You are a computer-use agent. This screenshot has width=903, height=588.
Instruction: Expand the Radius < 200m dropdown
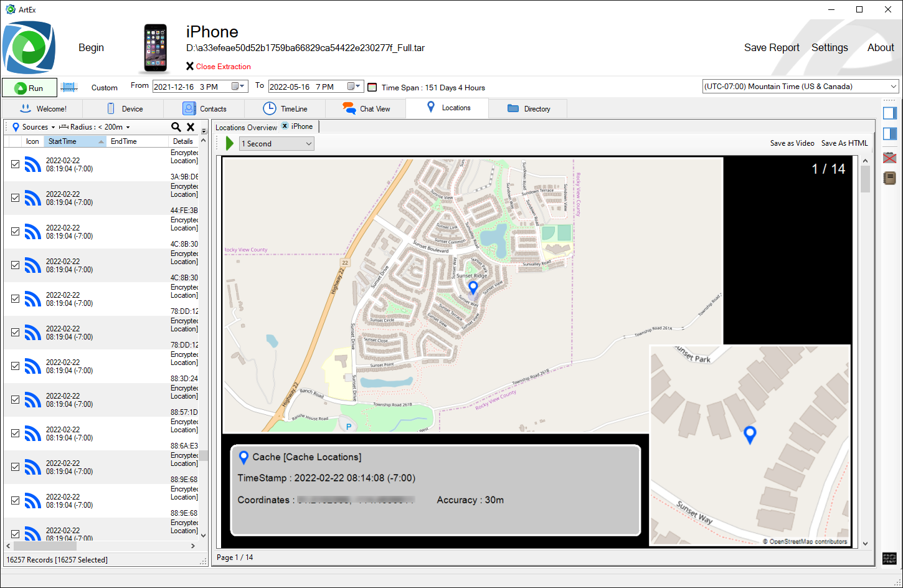click(95, 127)
